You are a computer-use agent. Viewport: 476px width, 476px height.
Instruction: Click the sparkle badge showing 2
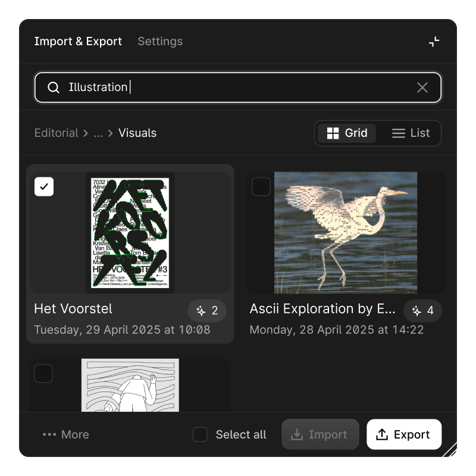[x=207, y=311]
